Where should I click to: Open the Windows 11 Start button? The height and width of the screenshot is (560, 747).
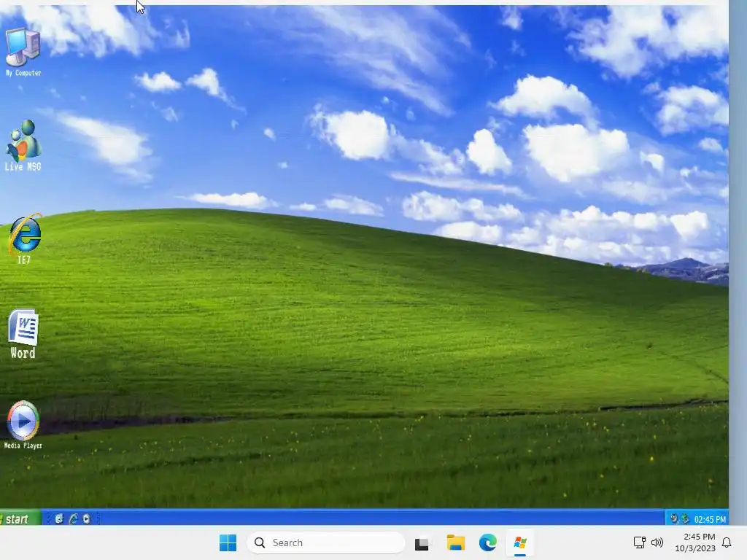228,542
